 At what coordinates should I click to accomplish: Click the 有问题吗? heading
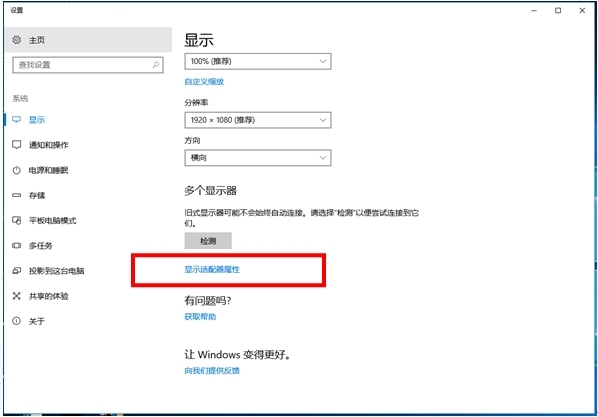tap(208, 301)
